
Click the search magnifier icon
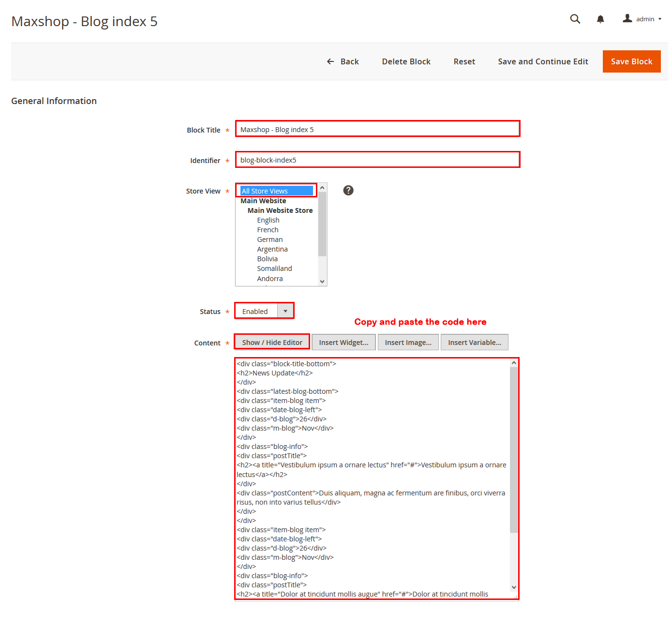pos(575,19)
